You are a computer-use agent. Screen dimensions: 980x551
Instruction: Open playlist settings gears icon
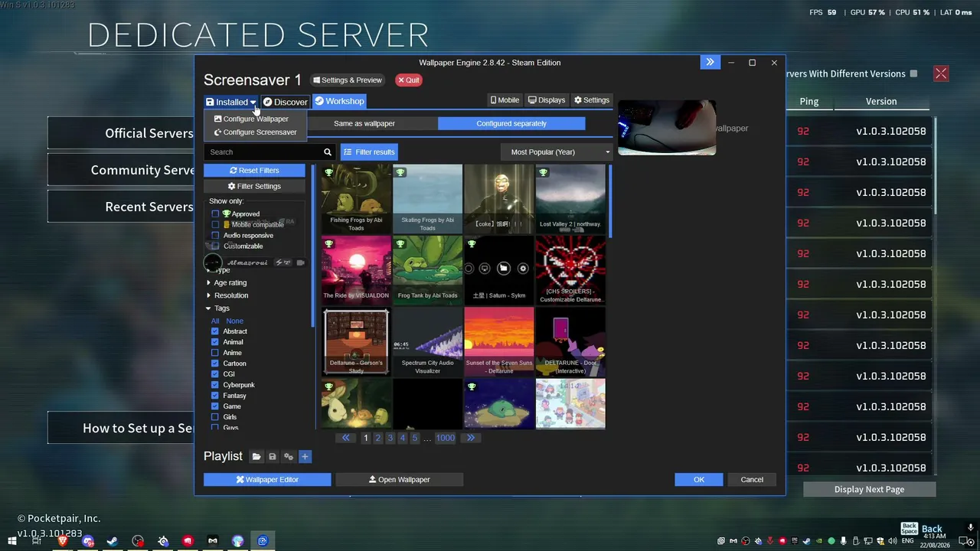[x=289, y=457]
